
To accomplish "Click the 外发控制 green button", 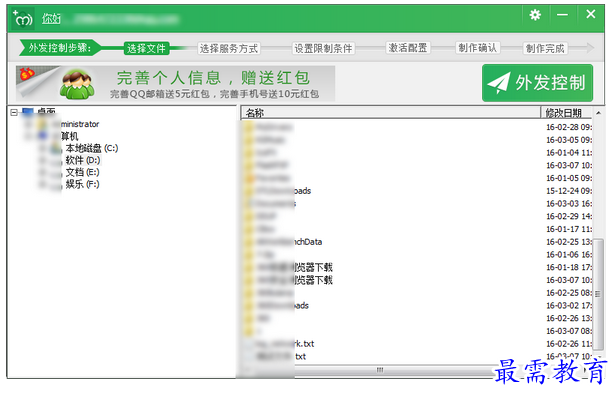I will 537,83.
